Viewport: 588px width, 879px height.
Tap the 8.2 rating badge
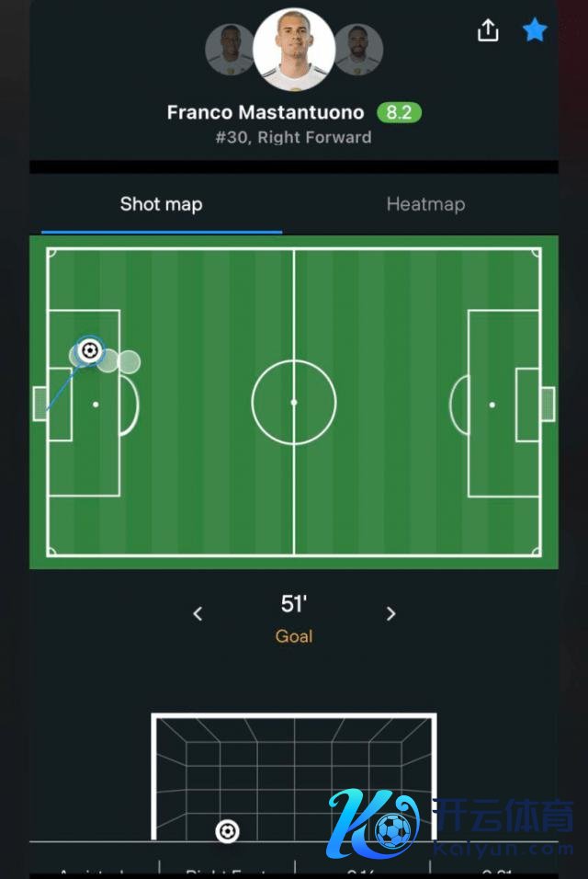coord(399,113)
